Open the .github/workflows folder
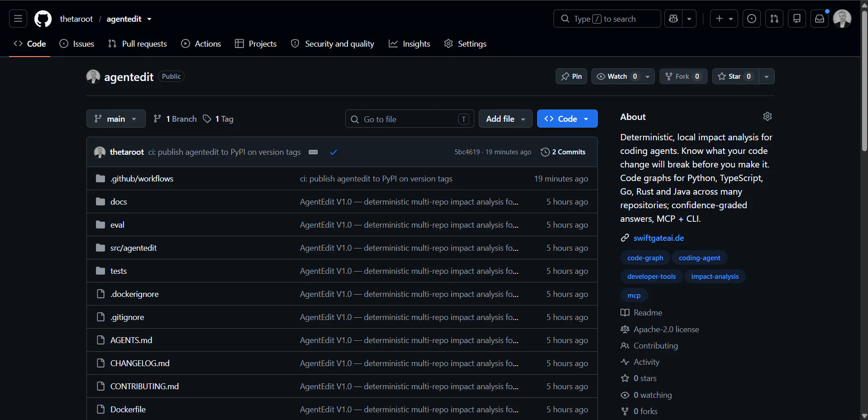The height and width of the screenshot is (420, 868). (142, 179)
